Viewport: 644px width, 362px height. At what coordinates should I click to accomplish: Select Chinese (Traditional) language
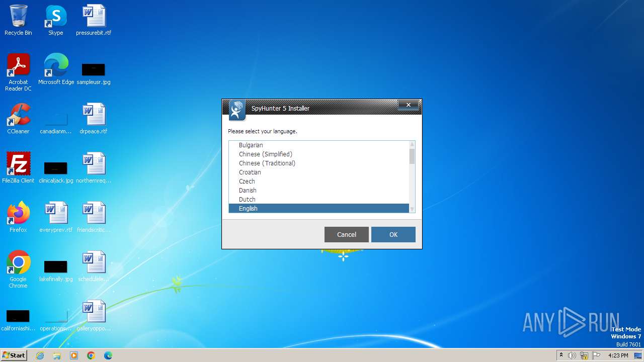point(319,163)
